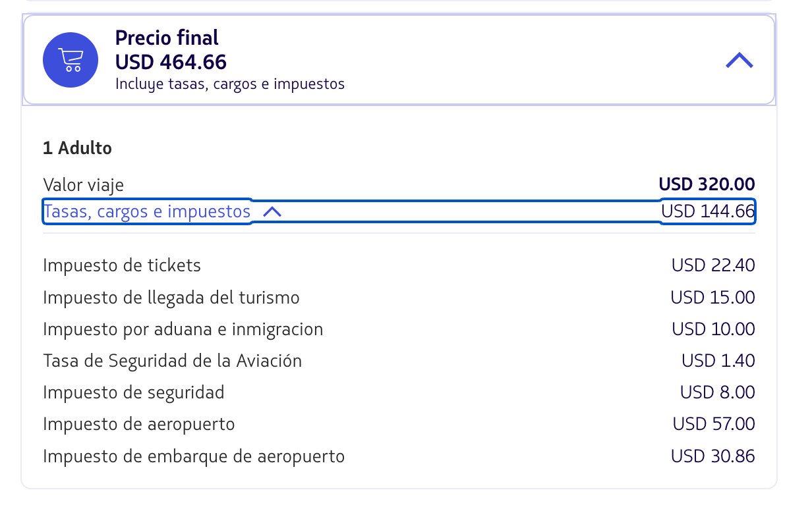Click the Impuesto de tickets row label
This screenshot has height=511, width=812.
pos(122,265)
